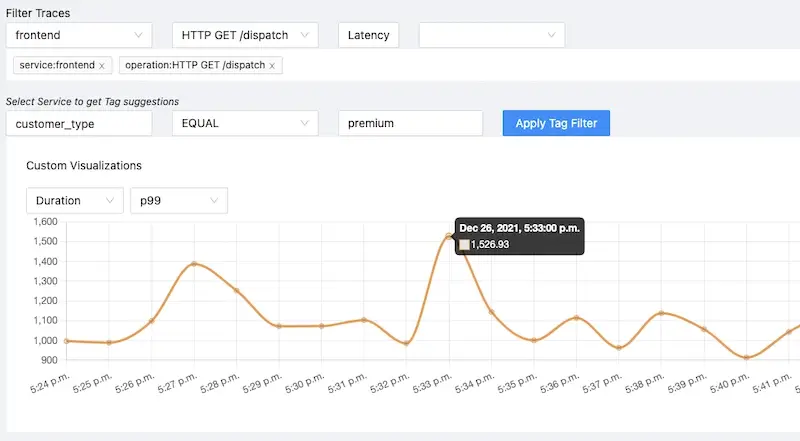Click the tooltip's orange color legend square
Screen dimensions: 800x441
[464, 244]
